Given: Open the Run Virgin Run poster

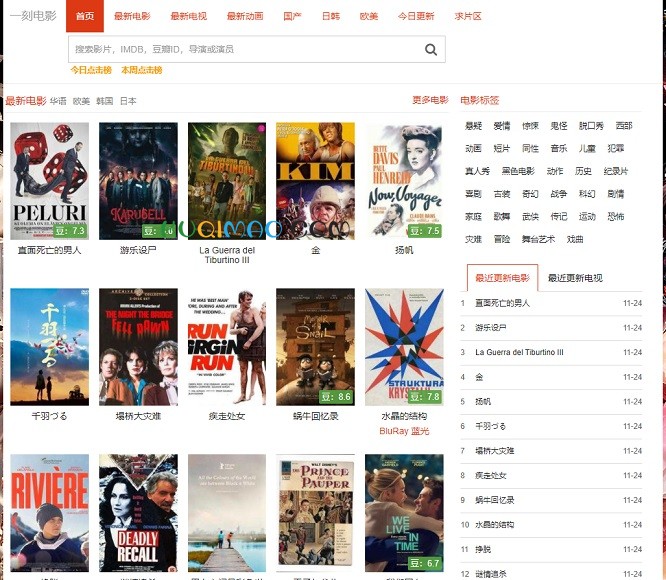Looking at the screenshot, I should pos(227,347).
